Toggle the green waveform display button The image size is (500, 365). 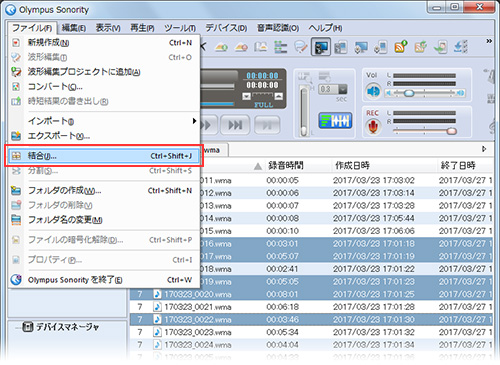tap(335, 121)
